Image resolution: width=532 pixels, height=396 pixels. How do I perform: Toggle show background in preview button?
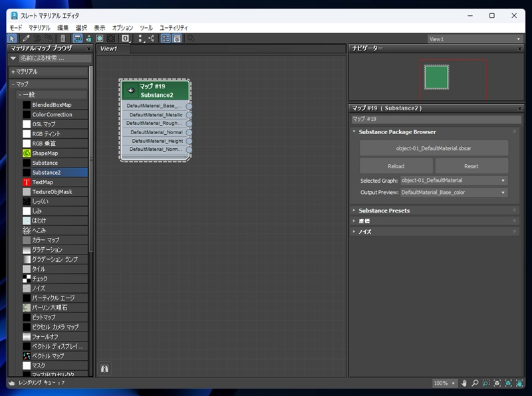(110, 39)
